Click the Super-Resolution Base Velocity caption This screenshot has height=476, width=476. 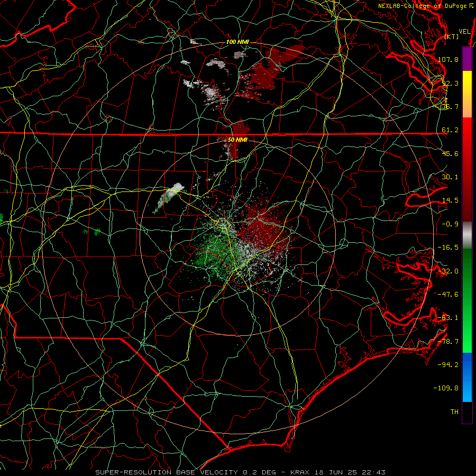coord(240,472)
